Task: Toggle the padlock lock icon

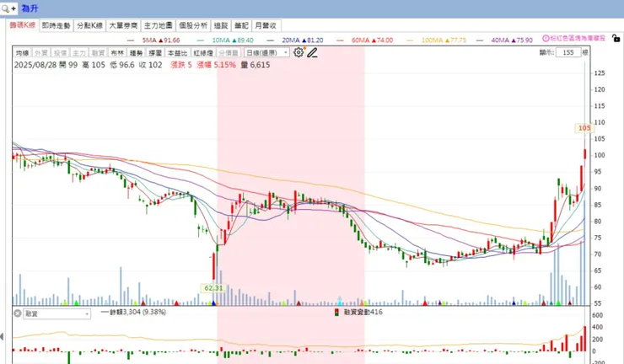Action: tap(616, 38)
